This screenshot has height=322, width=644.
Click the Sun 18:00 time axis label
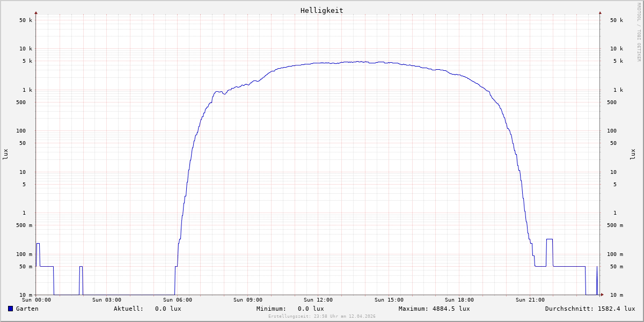(x=459, y=300)
